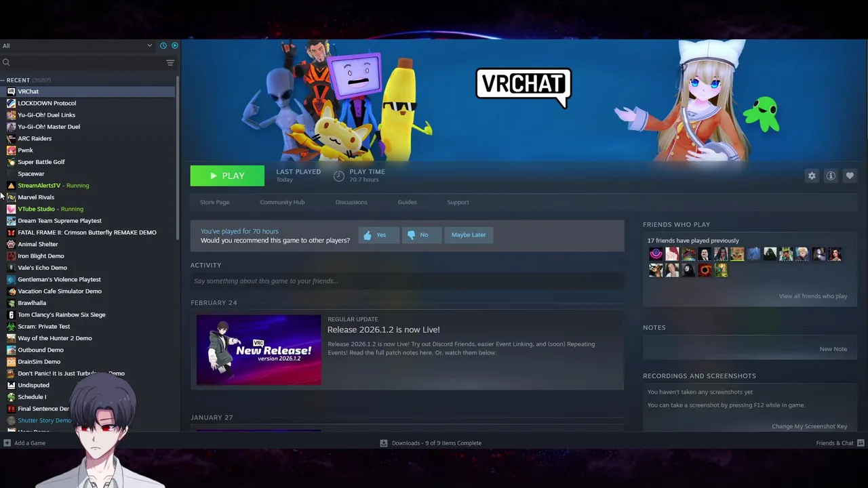Open the Community Hub tab
Image resolution: width=868 pixels, height=488 pixels.
(282, 202)
